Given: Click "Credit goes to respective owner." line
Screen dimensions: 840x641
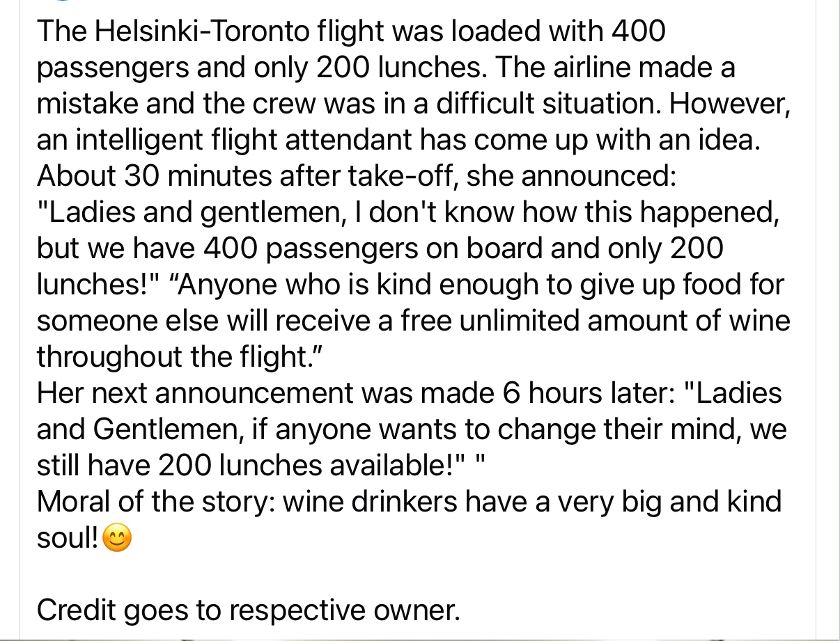Looking at the screenshot, I should pyautogui.click(x=249, y=610).
